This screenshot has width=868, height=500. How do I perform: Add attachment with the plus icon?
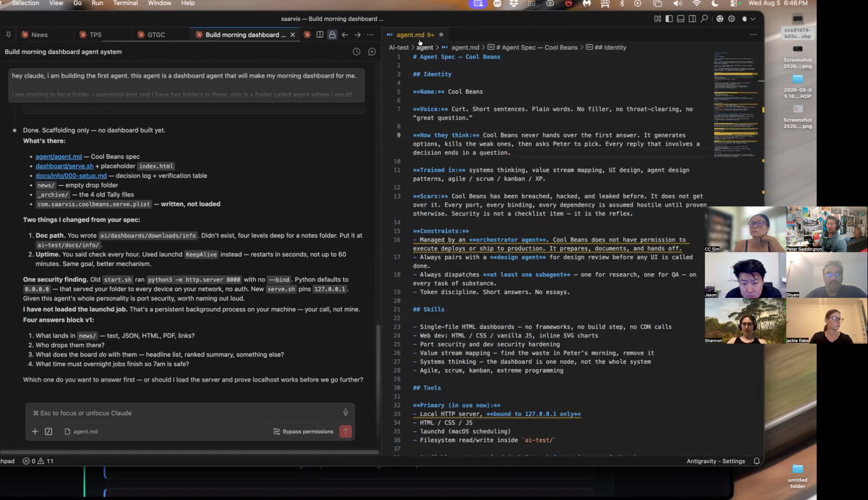tap(35, 432)
